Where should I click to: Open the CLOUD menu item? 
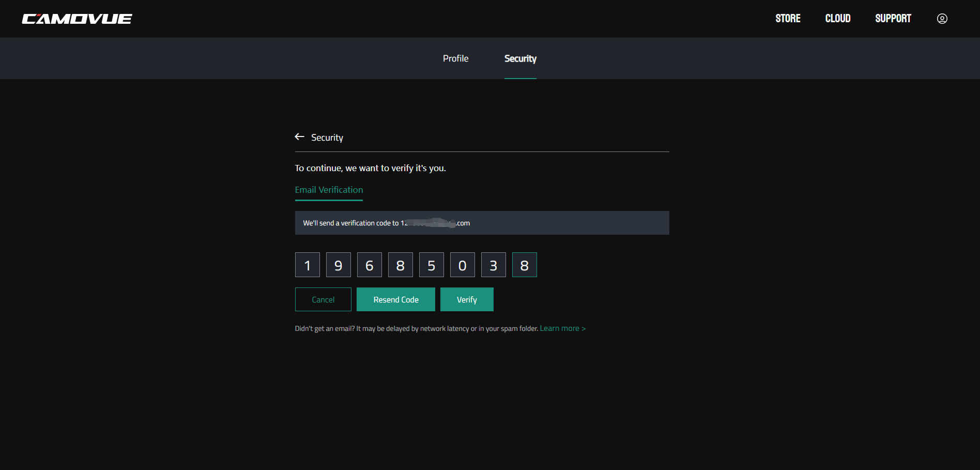[x=837, y=19]
